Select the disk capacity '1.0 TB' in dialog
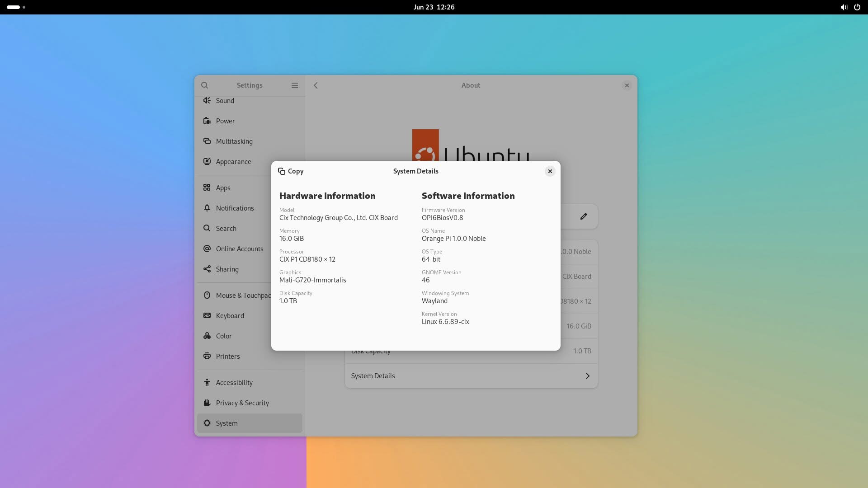 pyautogui.click(x=288, y=301)
